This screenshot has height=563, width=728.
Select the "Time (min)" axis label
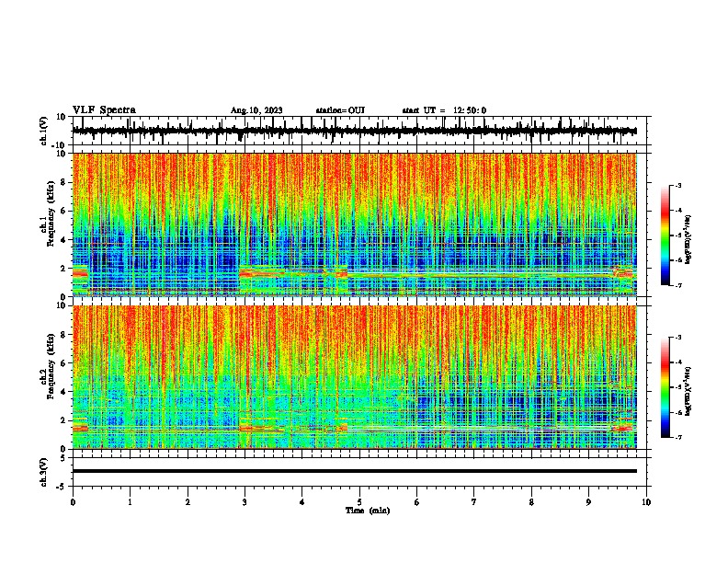tap(368, 511)
